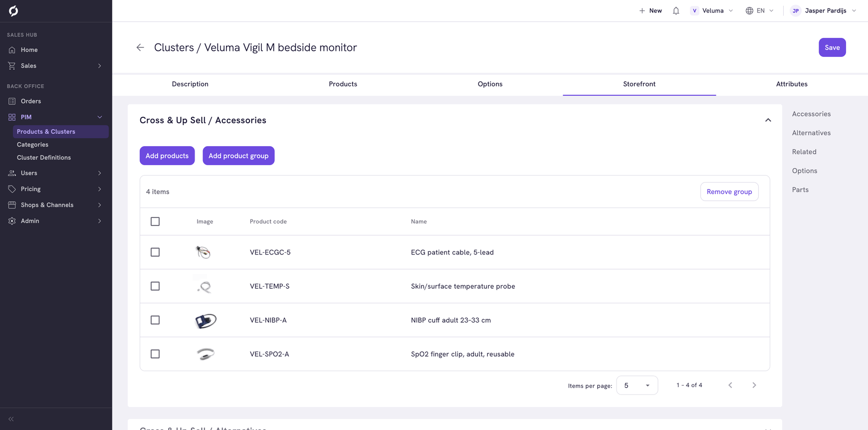Viewport: 868px width, 430px height.
Task: Open the Veluma organization dropdown
Action: tap(712, 10)
